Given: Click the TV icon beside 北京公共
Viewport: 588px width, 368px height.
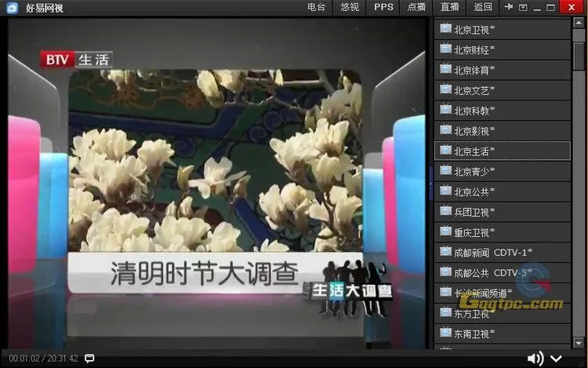Looking at the screenshot, I should [x=445, y=190].
